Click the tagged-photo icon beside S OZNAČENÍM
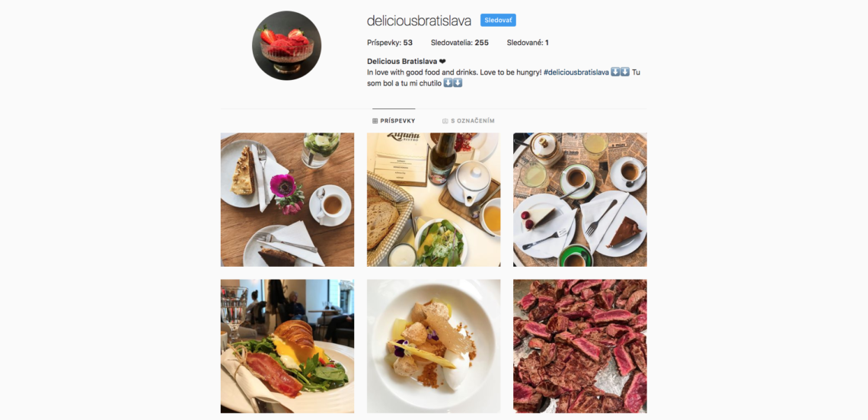This screenshot has width=868, height=420. point(445,120)
